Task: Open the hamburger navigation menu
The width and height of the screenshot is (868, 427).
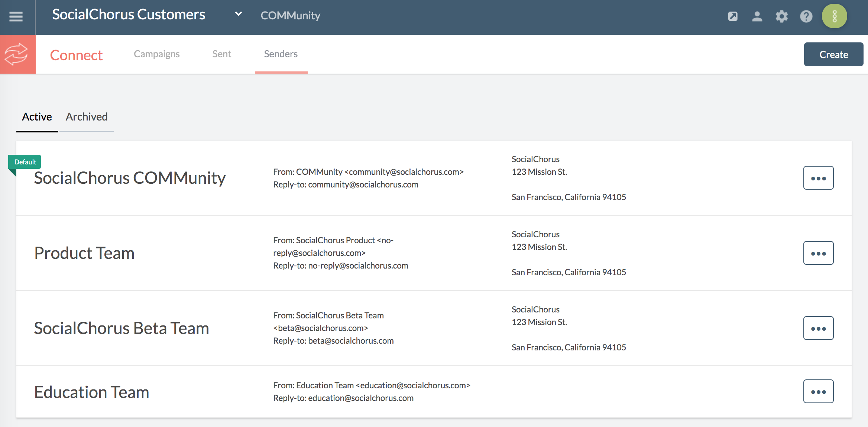Action: [x=16, y=16]
